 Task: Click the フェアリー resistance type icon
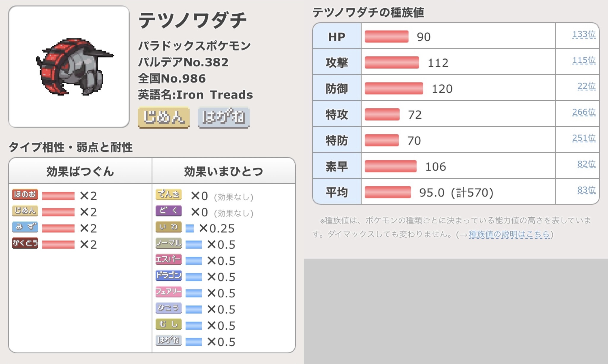point(168,292)
